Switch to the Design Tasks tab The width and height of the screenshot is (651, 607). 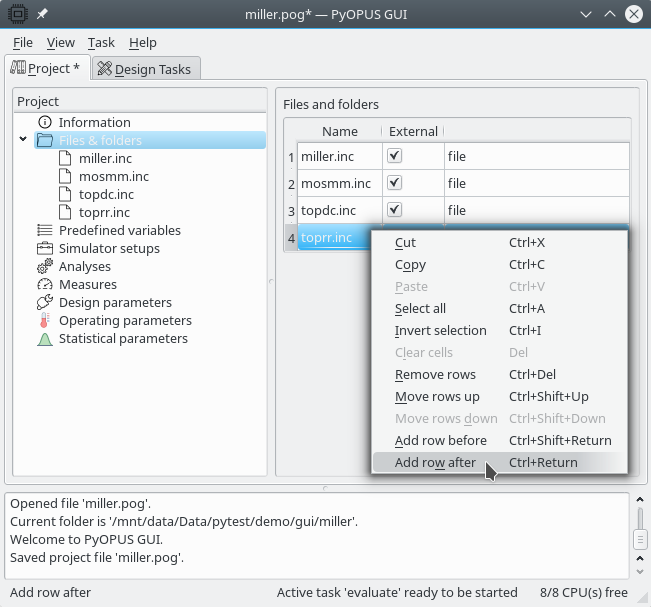(x=147, y=69)
